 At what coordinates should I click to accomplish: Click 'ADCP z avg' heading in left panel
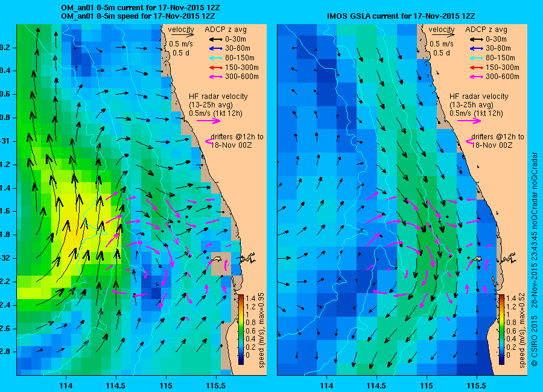tap(226, 30)
